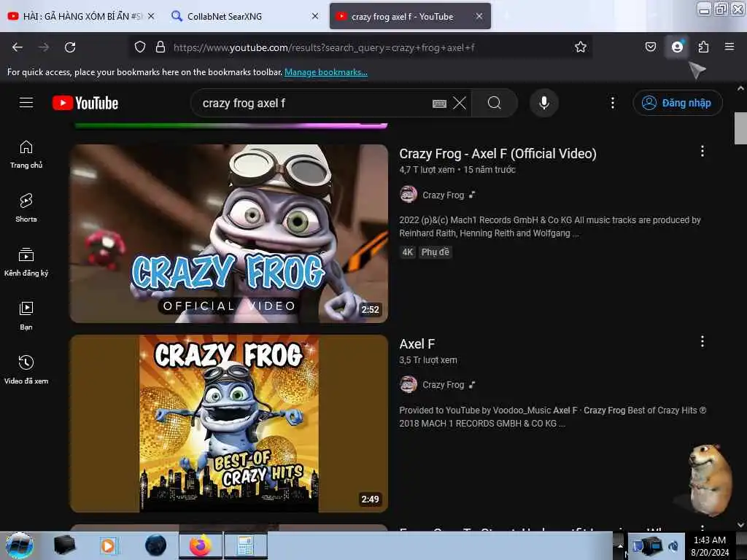The width and height of the screenshot is (747, 560).
Task: Click the Đăng nhập sign-in button
Action: (677, 103)
